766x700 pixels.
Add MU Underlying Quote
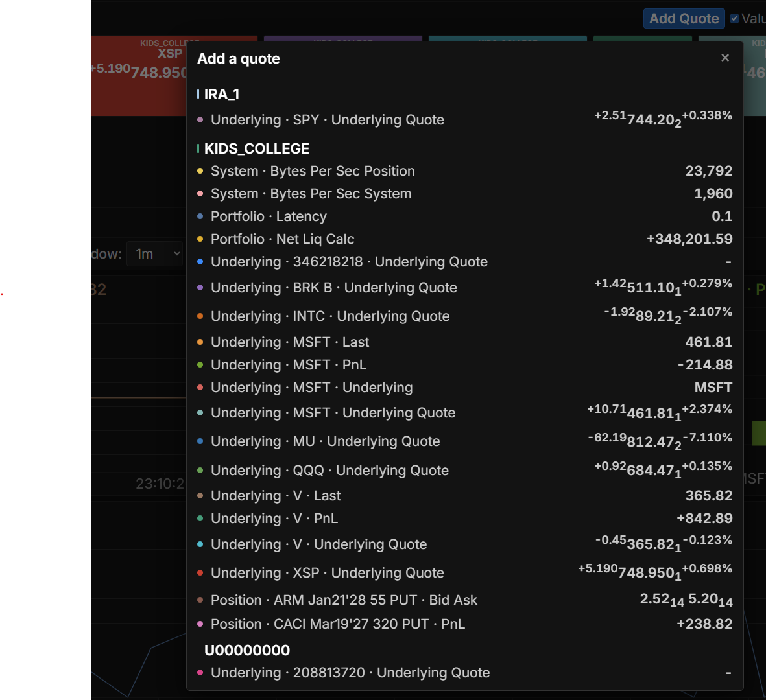tap(464, 441)
